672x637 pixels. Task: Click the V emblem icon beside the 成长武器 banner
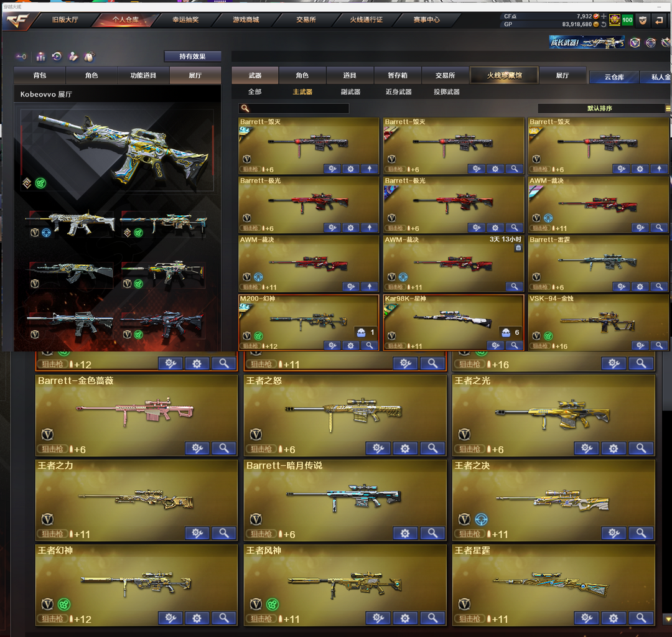coord(635,42)
